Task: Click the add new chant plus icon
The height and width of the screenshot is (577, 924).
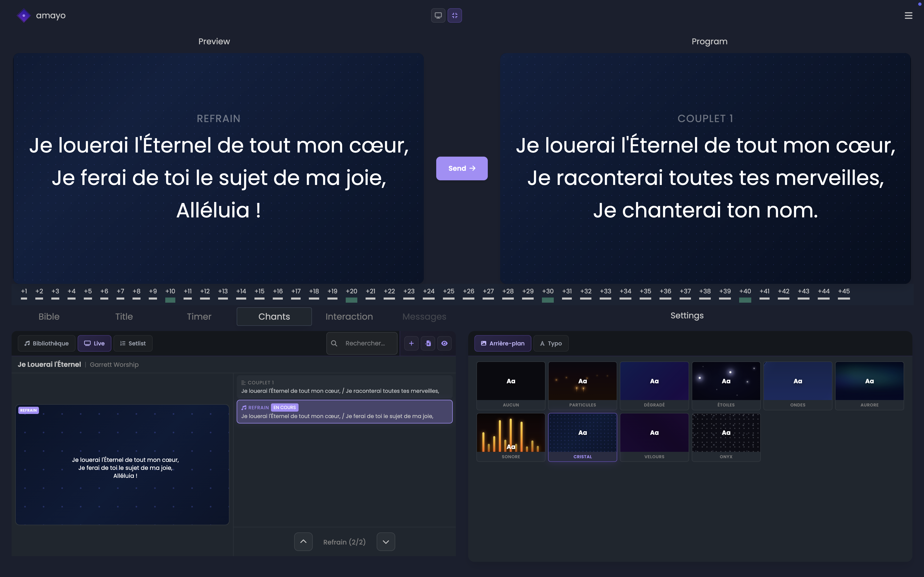Action: pos(411,343)
